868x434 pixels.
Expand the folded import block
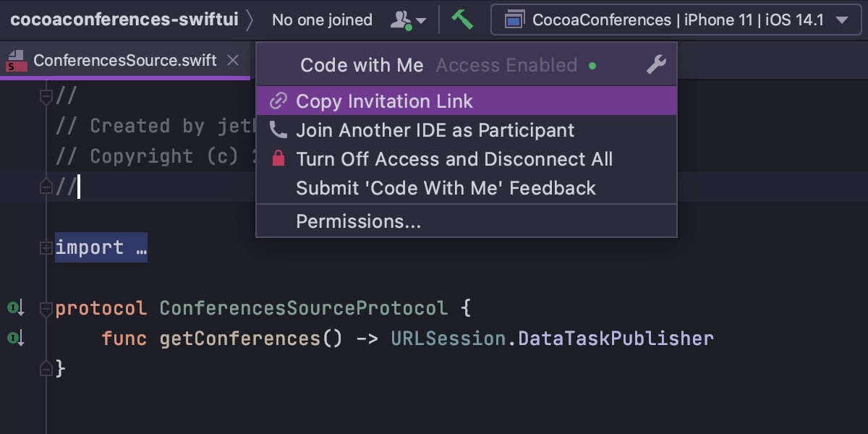click(x=46, y=248)
